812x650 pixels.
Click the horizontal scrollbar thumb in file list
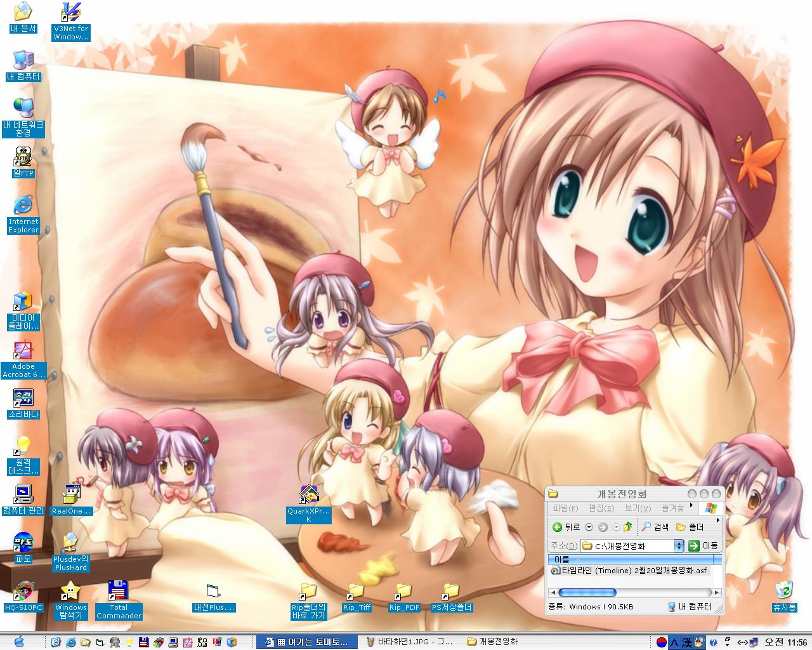(x=587, y=593)
